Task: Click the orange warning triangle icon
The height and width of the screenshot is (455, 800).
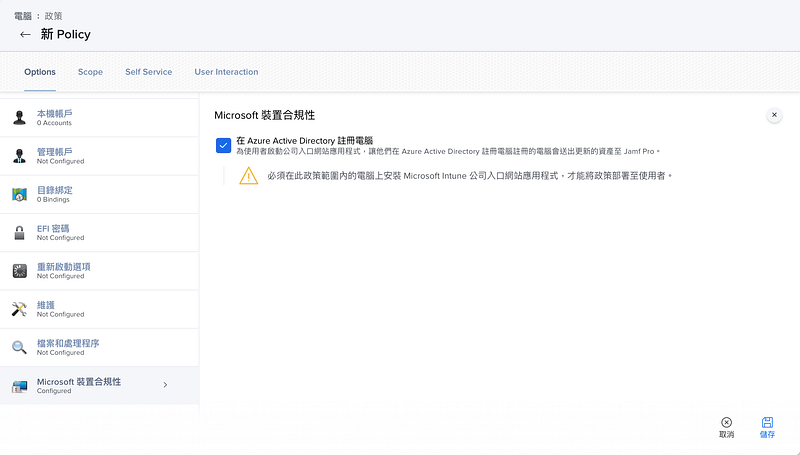Action: pos(248,175)
